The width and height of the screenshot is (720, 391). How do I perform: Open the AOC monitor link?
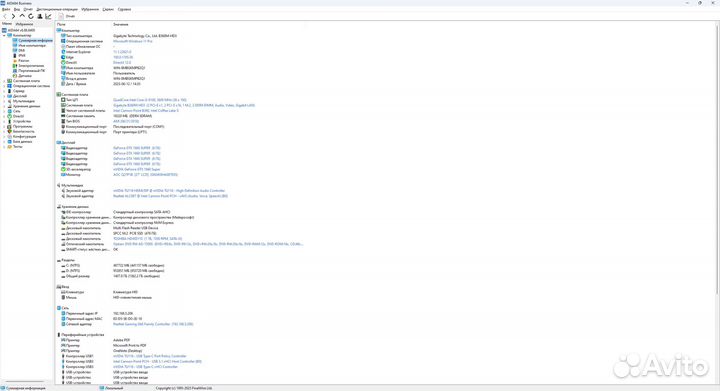pos(145,174)
